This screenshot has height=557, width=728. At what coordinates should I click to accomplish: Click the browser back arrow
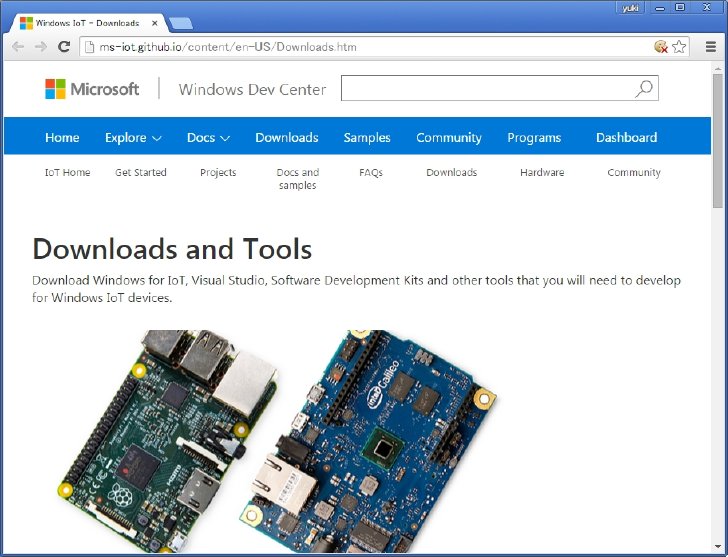click(x=18, y=47)
